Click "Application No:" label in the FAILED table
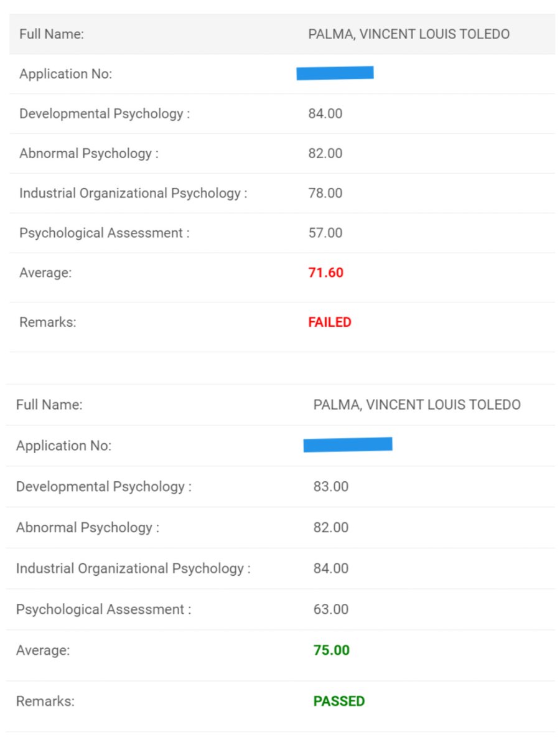Viewport: 560px width, 747px height. point(66,74)
